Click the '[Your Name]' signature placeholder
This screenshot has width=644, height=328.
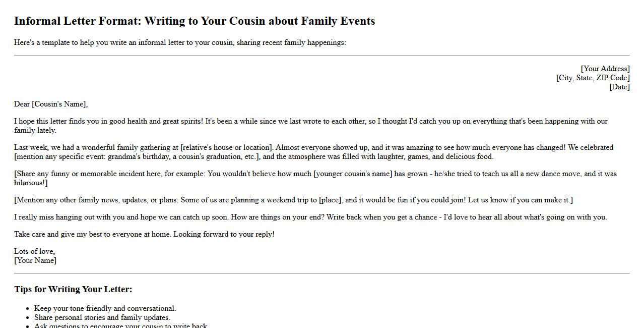tap(35, 260)
